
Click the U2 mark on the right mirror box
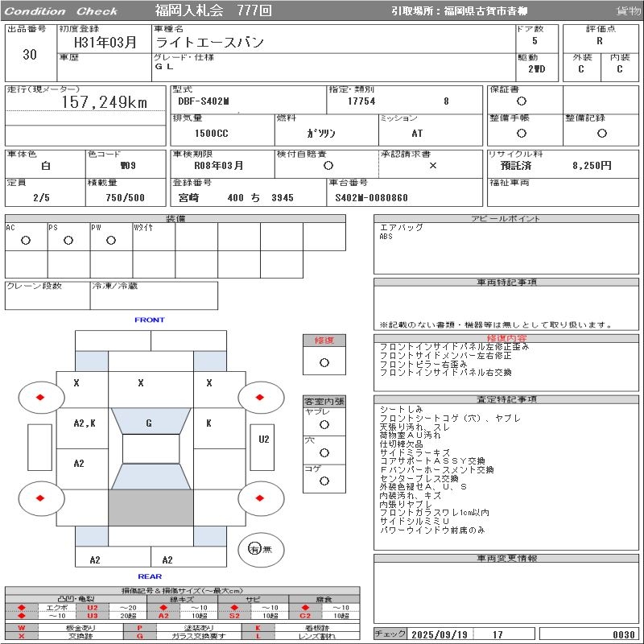point(264,440)
